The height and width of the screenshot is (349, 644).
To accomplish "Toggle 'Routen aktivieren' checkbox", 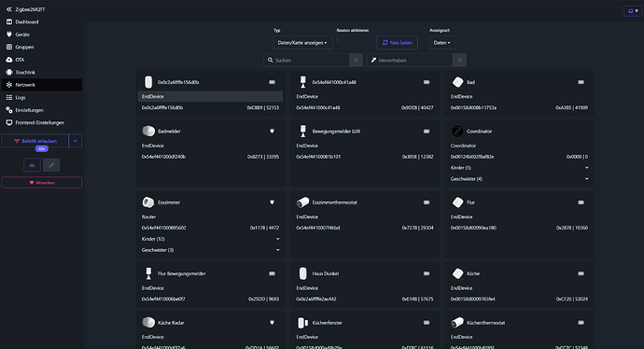I will (x=341, y=40).
